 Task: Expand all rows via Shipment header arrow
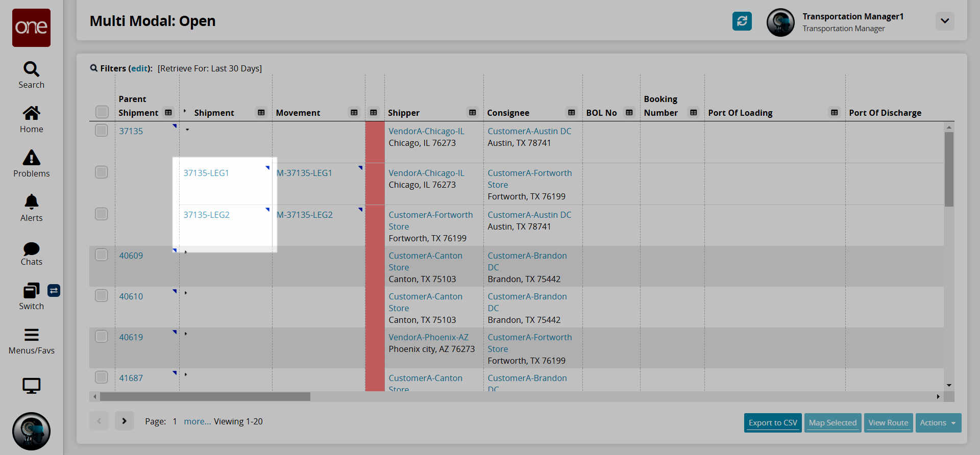pos(185,111)
